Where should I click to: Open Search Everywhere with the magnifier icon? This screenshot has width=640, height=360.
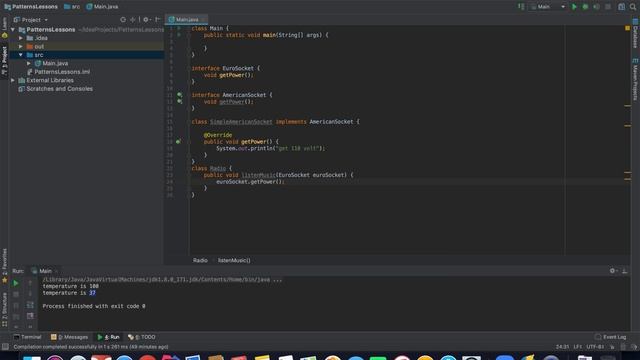coord(633,7)
